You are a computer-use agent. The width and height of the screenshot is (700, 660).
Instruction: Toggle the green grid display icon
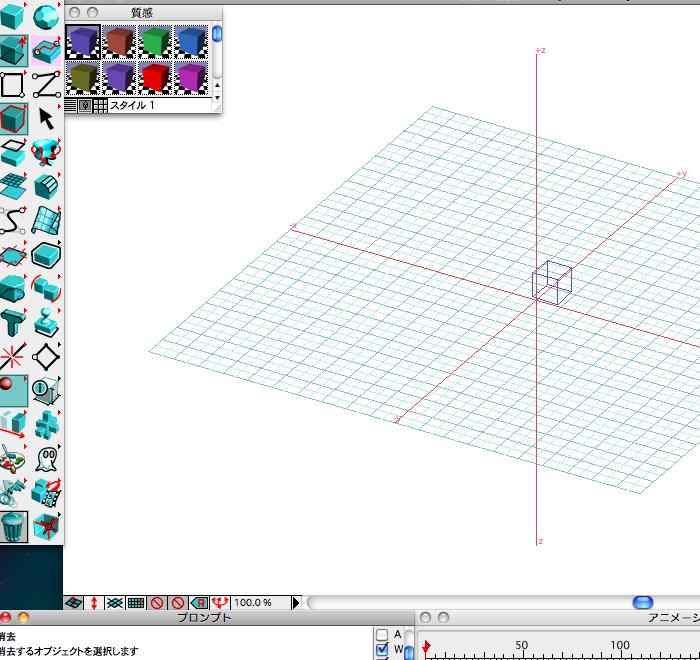[136, 603]
